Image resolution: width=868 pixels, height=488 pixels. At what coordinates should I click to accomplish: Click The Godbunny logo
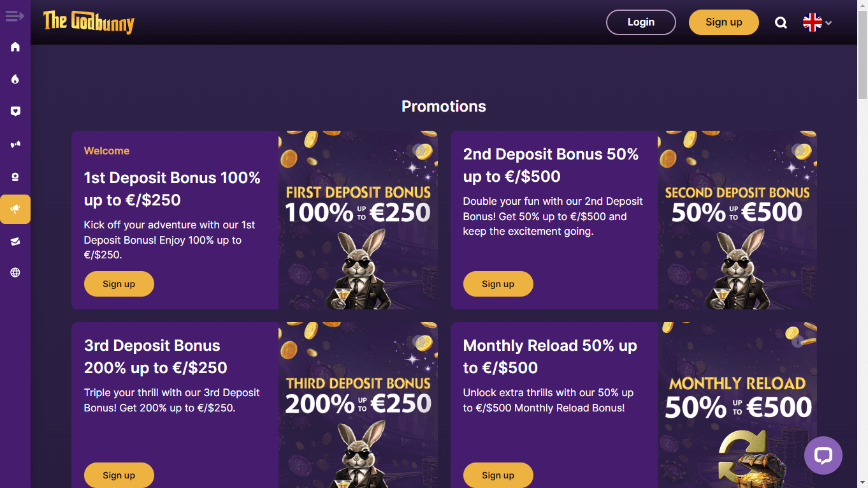[x=89, y=22]
